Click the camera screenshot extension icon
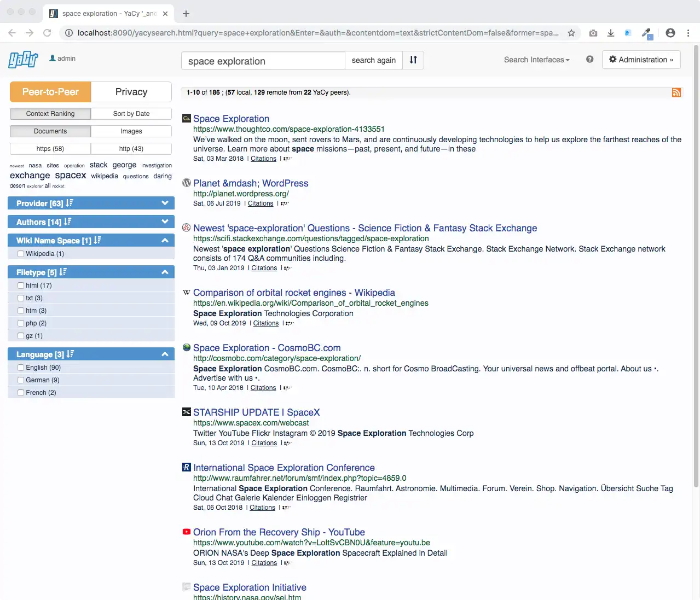The height and width of the screenshot is (600, 700). [593, 33]
